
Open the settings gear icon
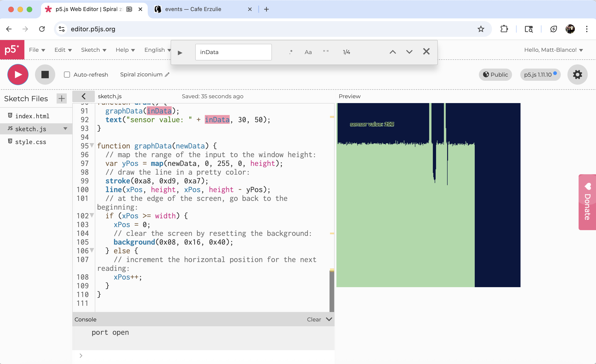(577, 75)
